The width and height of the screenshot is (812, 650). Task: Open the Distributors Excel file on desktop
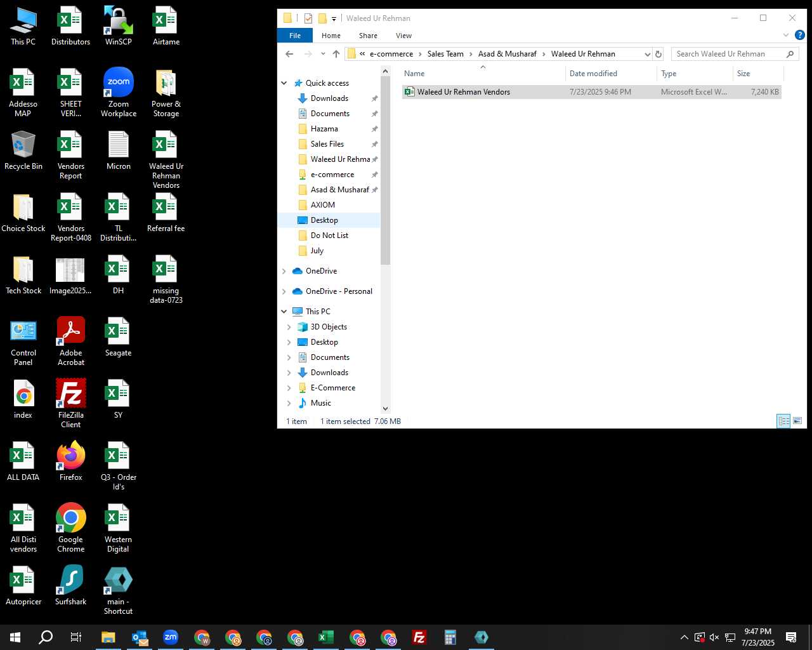coord(70,26)
